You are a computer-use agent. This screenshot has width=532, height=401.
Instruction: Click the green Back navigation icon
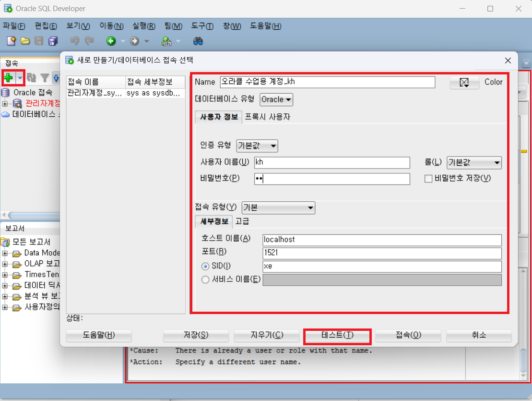click(x=111, y=41)
